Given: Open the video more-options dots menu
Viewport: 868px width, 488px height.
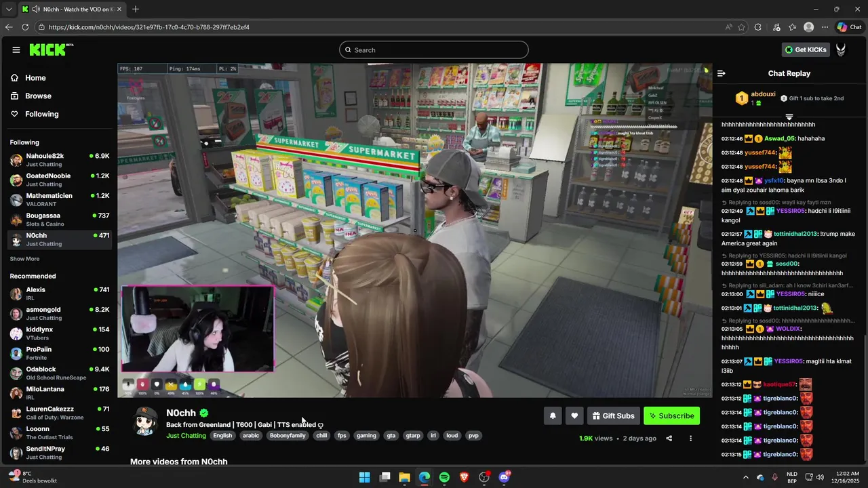Looking at the screenshot, I should coord(690,439).
